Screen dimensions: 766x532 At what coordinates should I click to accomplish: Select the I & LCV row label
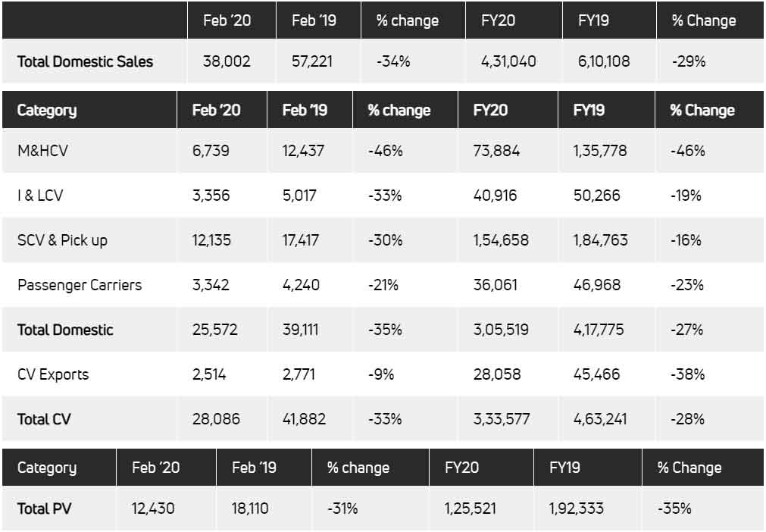tap(40, 196)
